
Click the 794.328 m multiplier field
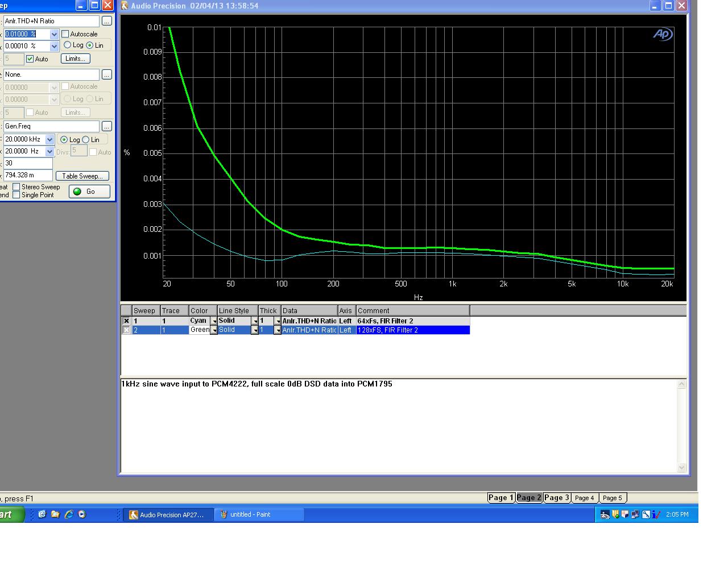point(28,175)
